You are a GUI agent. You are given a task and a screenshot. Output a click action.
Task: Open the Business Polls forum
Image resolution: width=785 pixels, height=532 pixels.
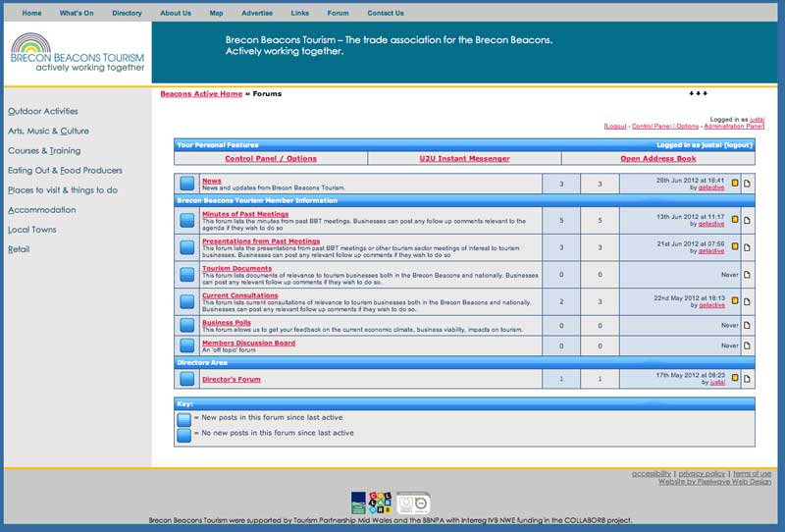point(227,323)
